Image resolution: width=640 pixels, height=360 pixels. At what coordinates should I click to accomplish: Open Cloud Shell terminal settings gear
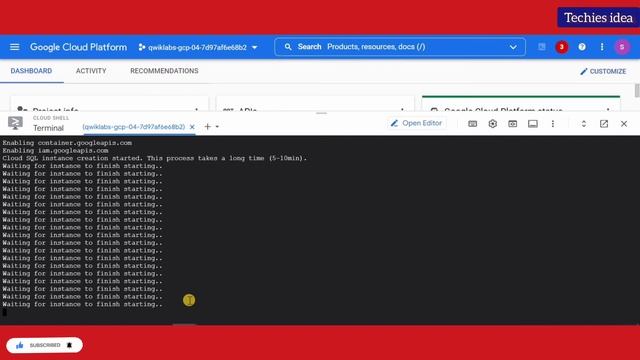pos(493,124)
